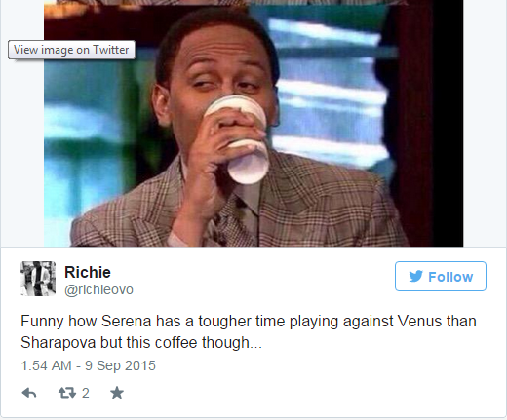Click the retweet count number 2

tap(86, 393)
